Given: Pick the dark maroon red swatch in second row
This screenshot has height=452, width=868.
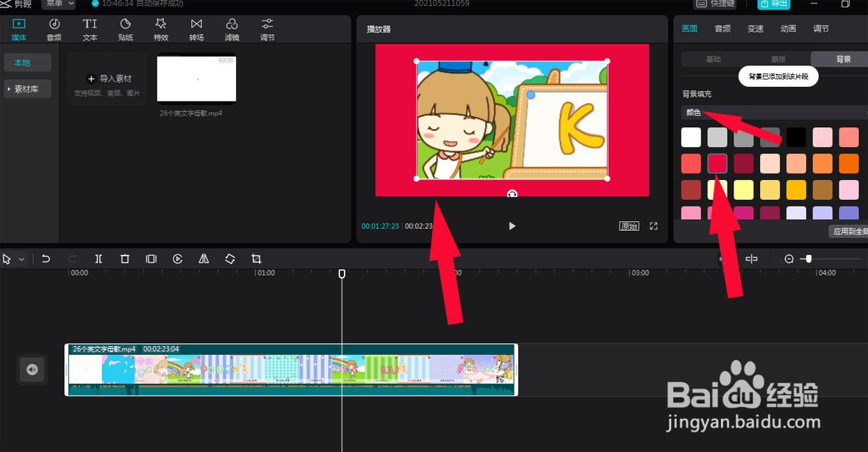Looking at the screenshot, I should (744, 164).
